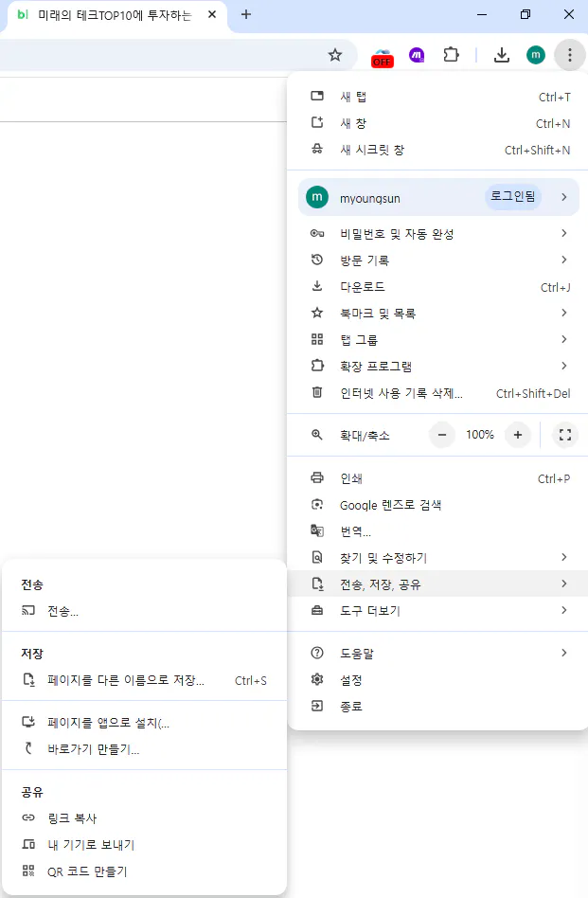This screenshot has height=898, width=588.
Task: Open the downloads tray icon in toolbar
Action: pyautogui.click(x=502, y=55)
